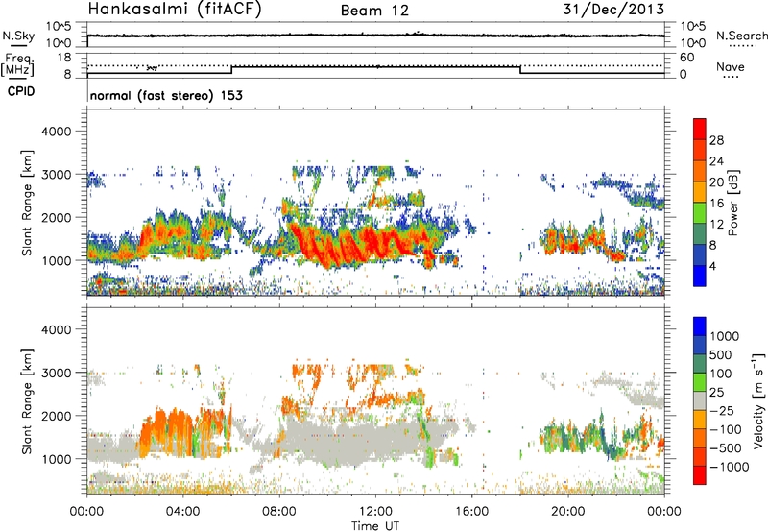Click the 'Freq. [MHz]' axis label
This screenshot has height=532, width=768.
click(18, 64)
